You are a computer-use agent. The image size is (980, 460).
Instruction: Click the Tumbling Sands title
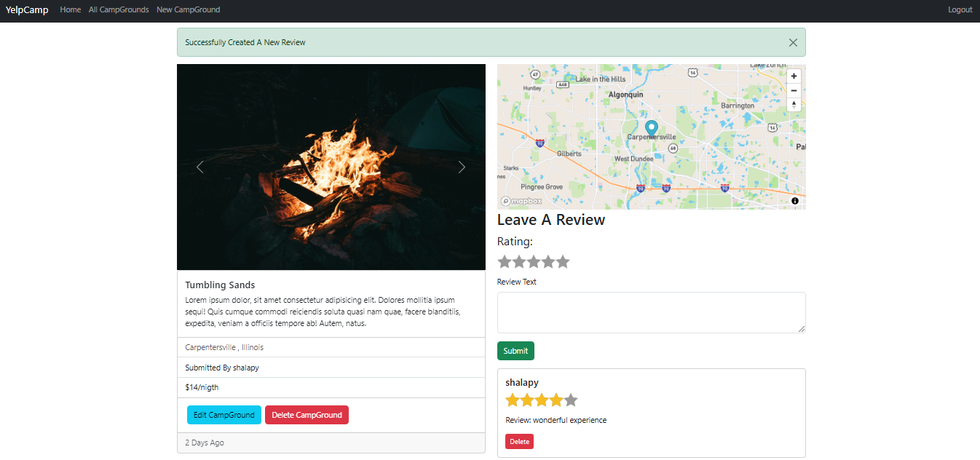click(x=220, y=285)
